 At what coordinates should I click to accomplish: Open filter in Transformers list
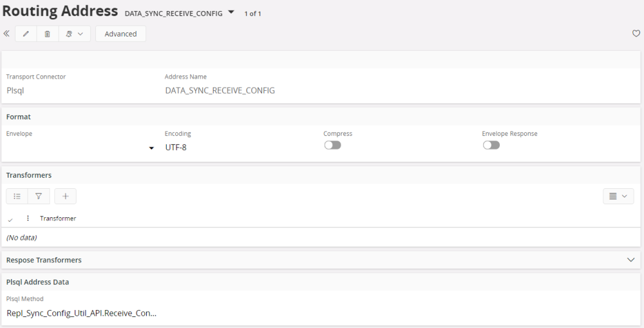[39, 196]
